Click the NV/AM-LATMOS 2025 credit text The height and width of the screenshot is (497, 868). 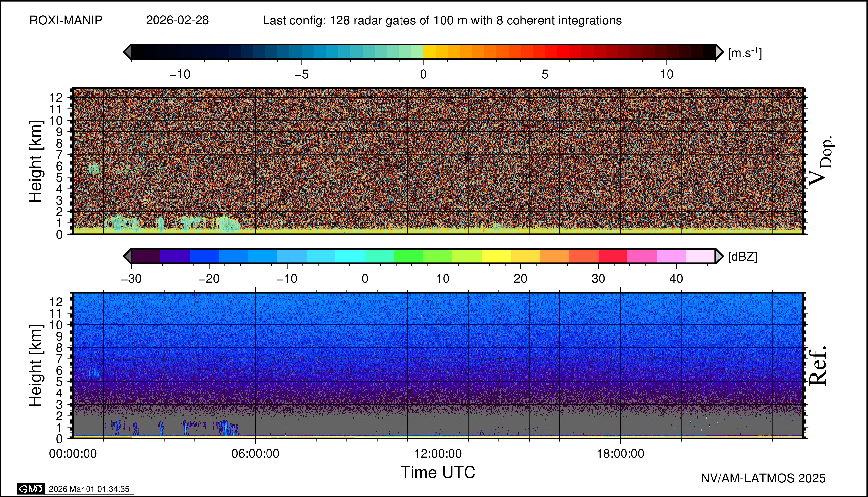[763, 478]
